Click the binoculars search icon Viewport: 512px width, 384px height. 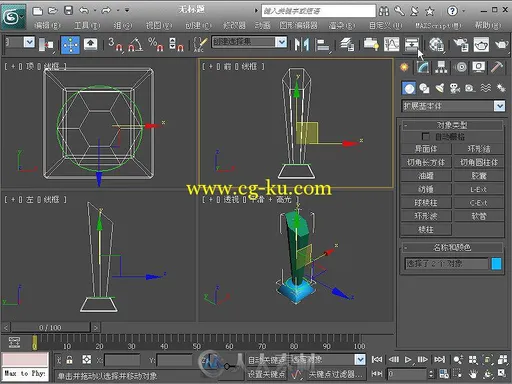click(x=384, y=11)
